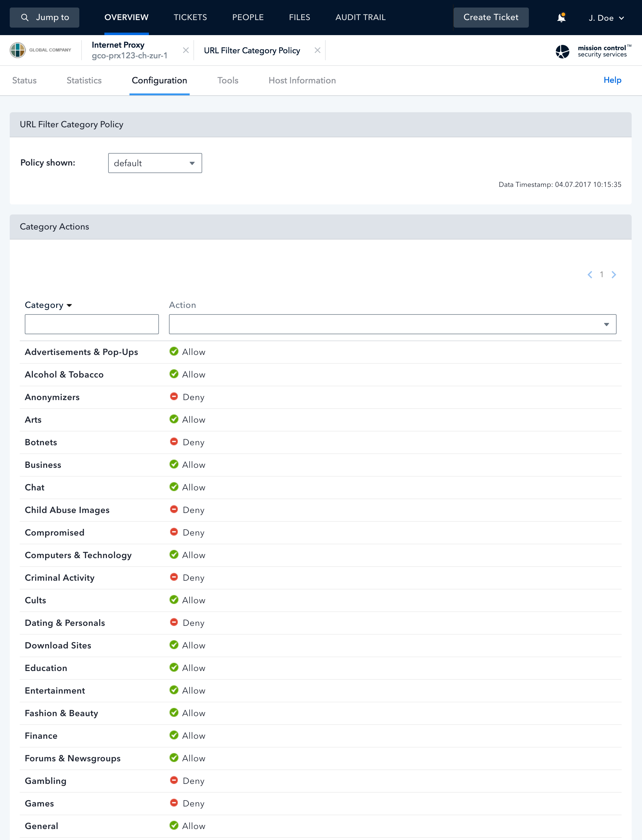Click the red Deny icon for Child Abuse Images
642x840 pixels.
point(174,509)
